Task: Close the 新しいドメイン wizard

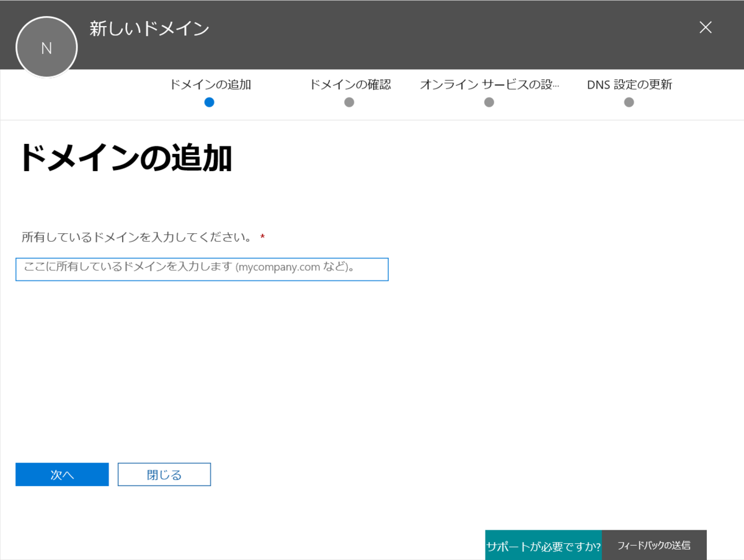Action: point(705,27)
